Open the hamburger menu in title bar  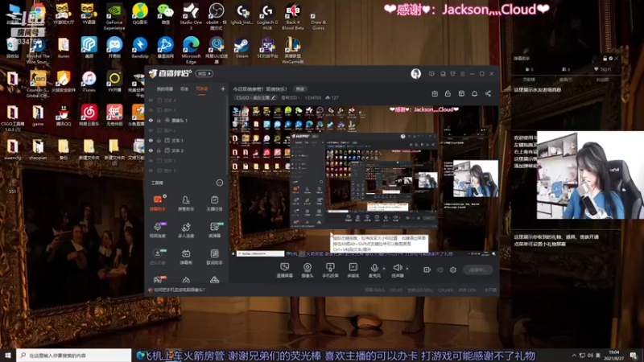pos(462,74)
